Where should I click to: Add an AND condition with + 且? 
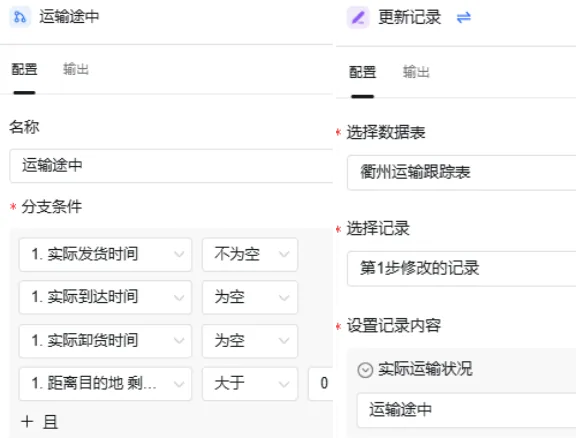pos(40,422)
